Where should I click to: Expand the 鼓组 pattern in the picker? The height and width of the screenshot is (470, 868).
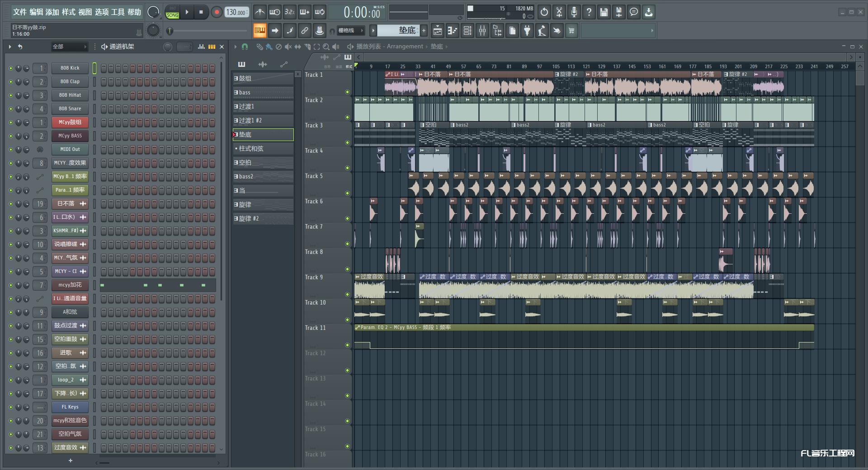[x=236, y=78]
